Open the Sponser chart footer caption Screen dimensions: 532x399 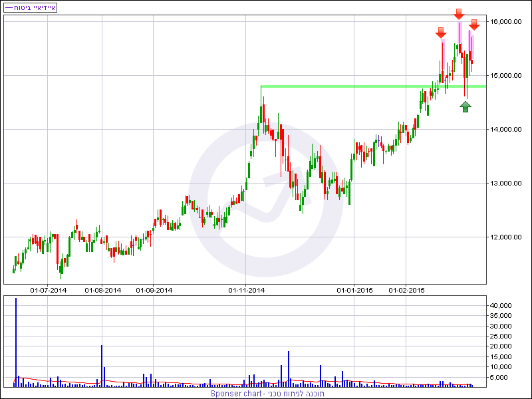click(267, 394)
